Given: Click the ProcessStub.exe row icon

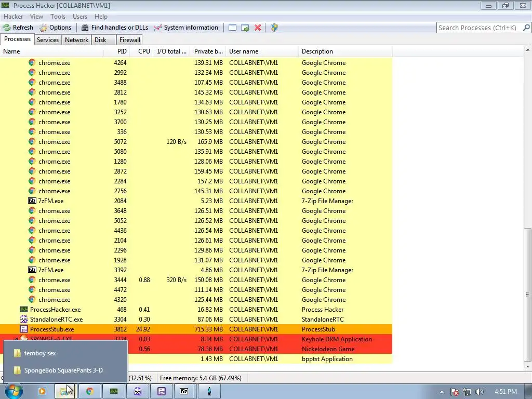Looking at the screenshot, I should (24, 329).
